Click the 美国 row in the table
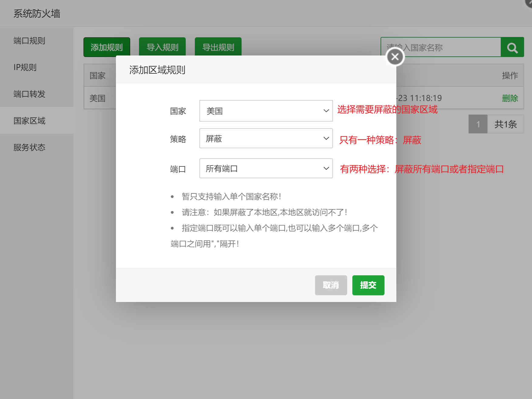 tap(98, 98)
